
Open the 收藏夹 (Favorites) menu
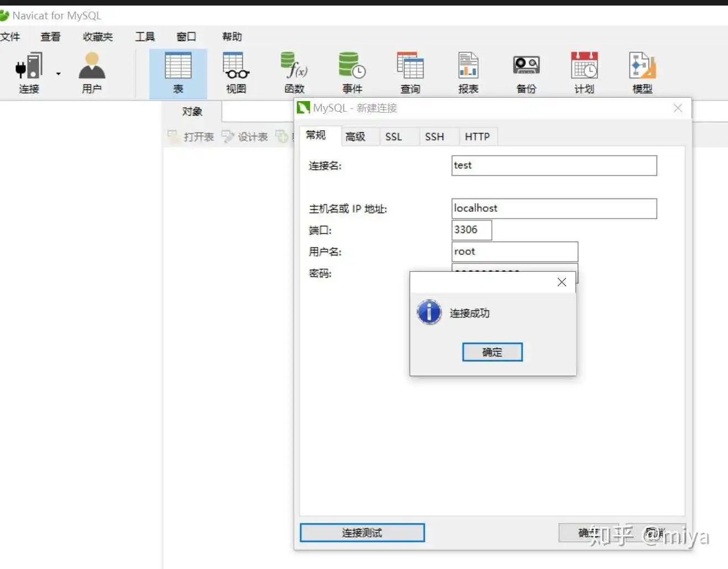pyautogui.click(x=98, y=37)
